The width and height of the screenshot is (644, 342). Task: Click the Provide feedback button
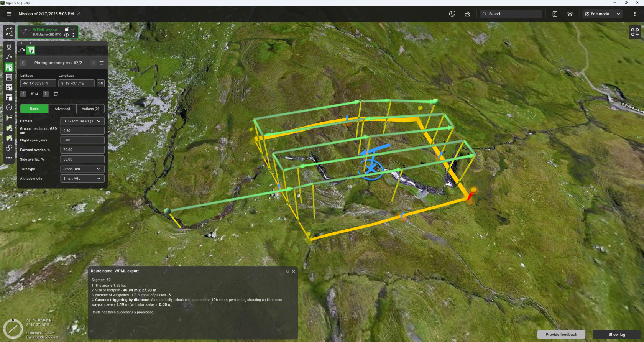coord(561,334)
